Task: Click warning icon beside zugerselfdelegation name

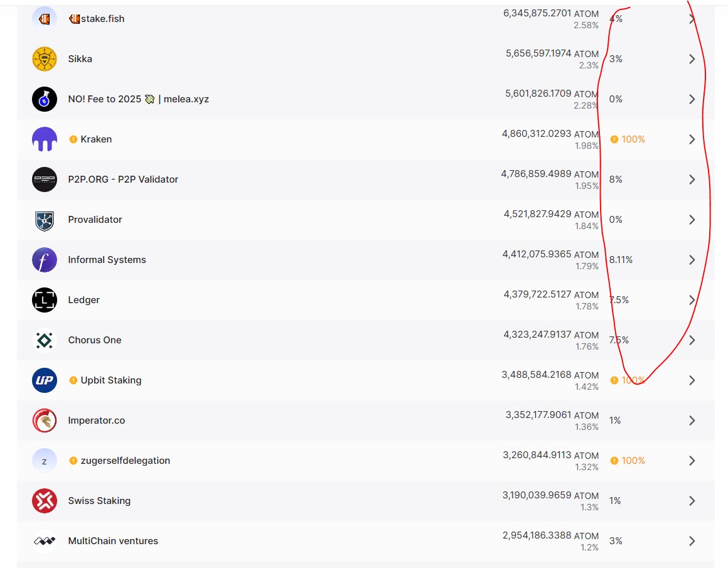Action: pos(73,461)
